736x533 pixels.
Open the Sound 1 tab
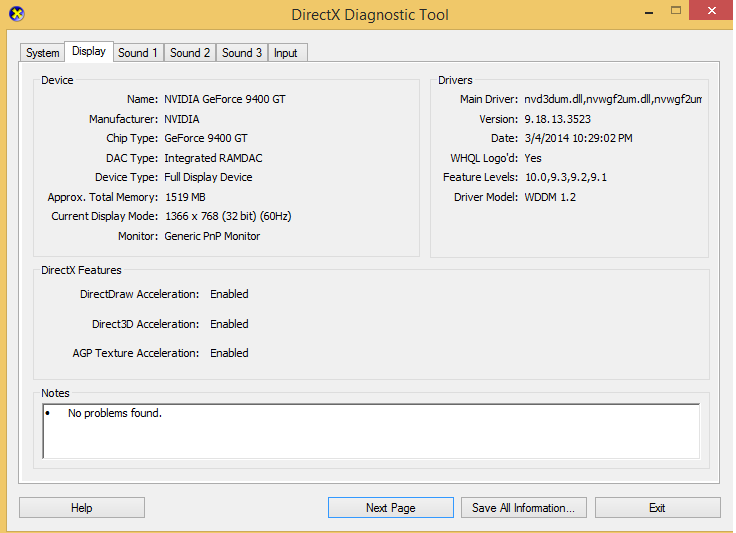pos(138,53)
